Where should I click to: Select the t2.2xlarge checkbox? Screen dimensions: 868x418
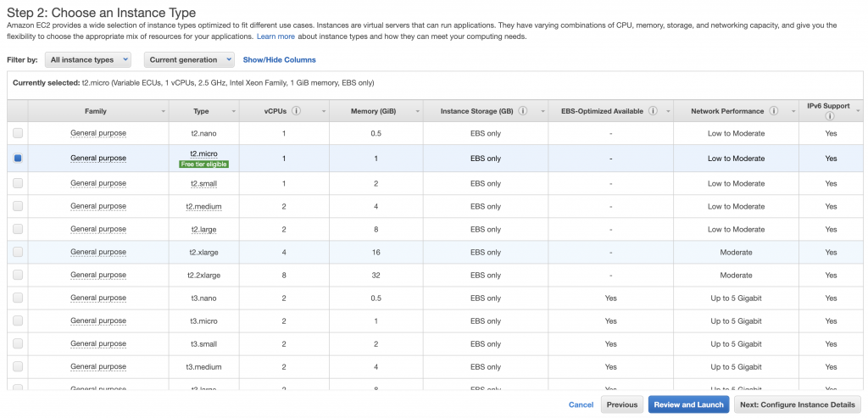click(x=18, y=275)
